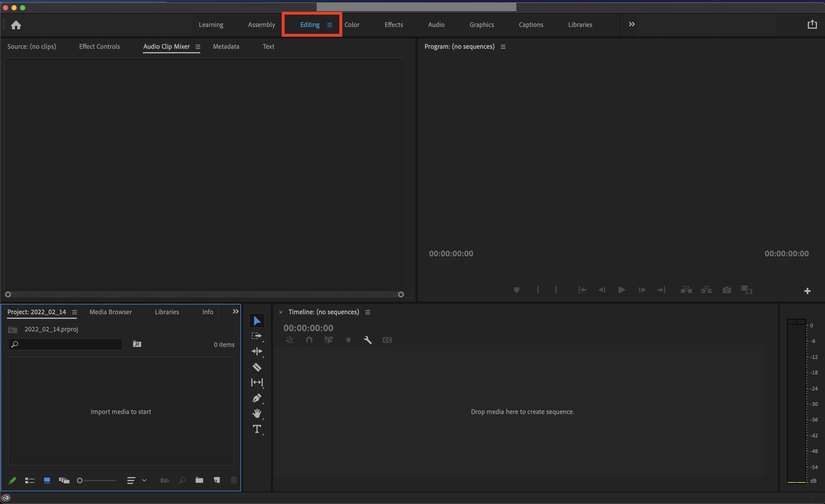Open the Sort Icons dropdown arrow
The height and width of the screenshot is (504, 825).
click(144, 480)
